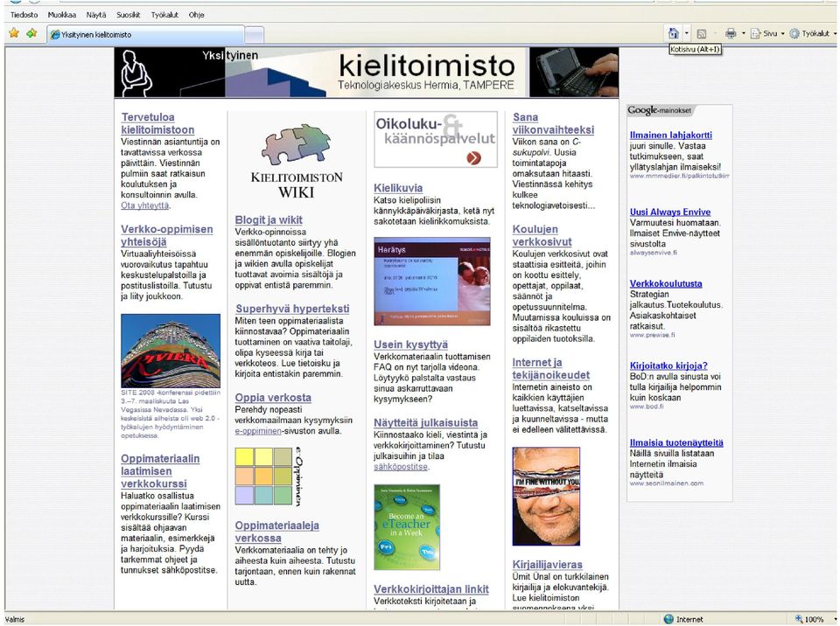Click the Sivu page icon

pyautogui.click(x=755, y=34)
